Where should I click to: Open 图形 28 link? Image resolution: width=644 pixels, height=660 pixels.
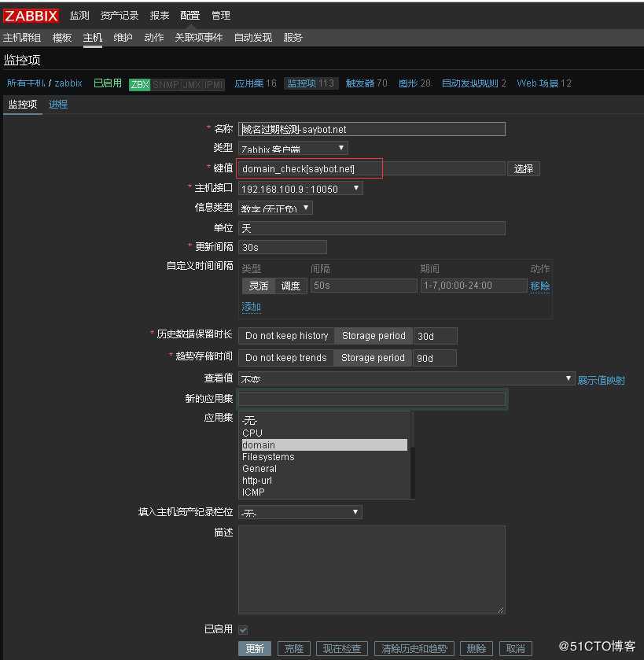coord(414,83)
